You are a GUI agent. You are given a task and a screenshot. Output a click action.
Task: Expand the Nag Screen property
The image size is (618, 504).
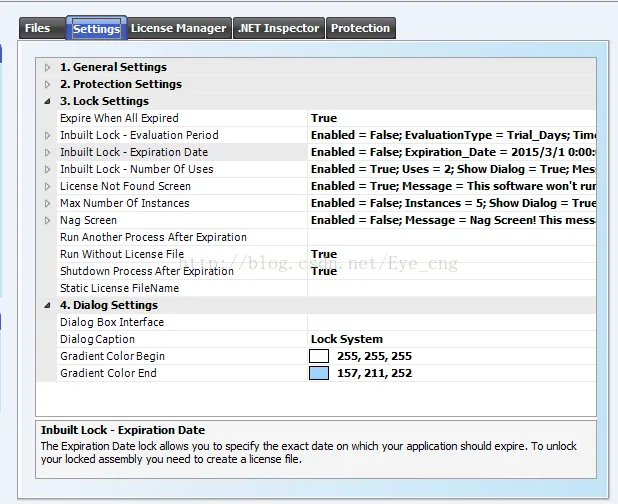[47, 220]
